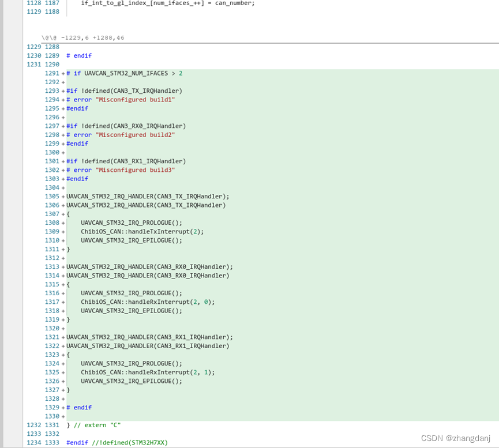This screenshot has height=448, width=499.
Task: Click line 1306 CAN3_TX_IRQHandler definition
Action: [146, 205]
